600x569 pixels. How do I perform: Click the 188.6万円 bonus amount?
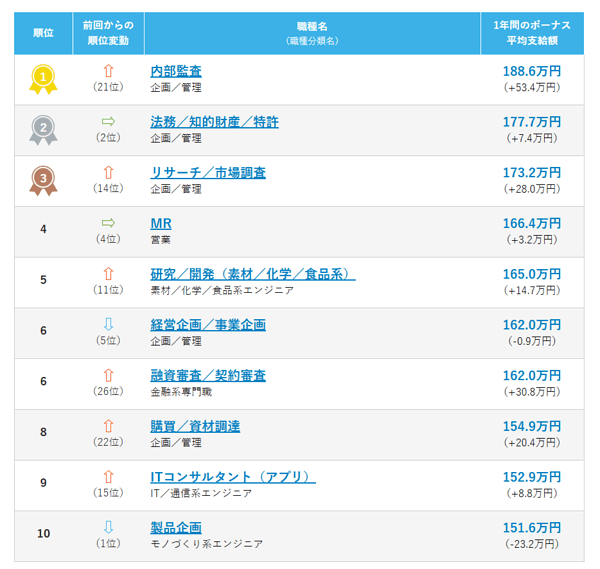coord(532,71)
